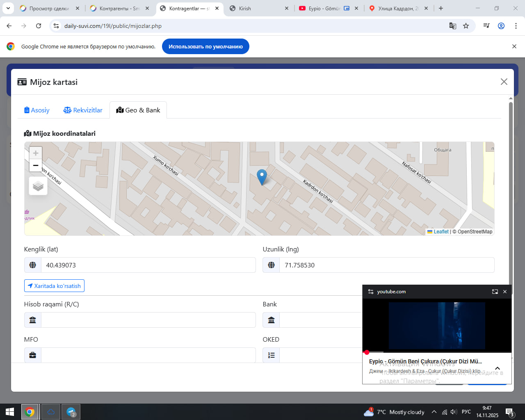Open the Leaflet attribution link
Image resolution: width=525 pixels, height=420 pixels.
tap(441, 232)
